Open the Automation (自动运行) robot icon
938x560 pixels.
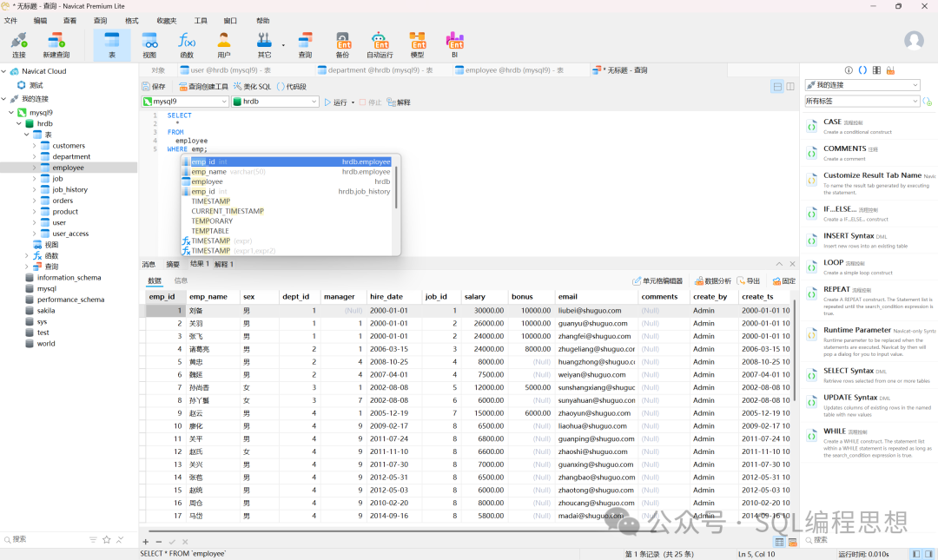pyautogui.click(x=380, y=41)
